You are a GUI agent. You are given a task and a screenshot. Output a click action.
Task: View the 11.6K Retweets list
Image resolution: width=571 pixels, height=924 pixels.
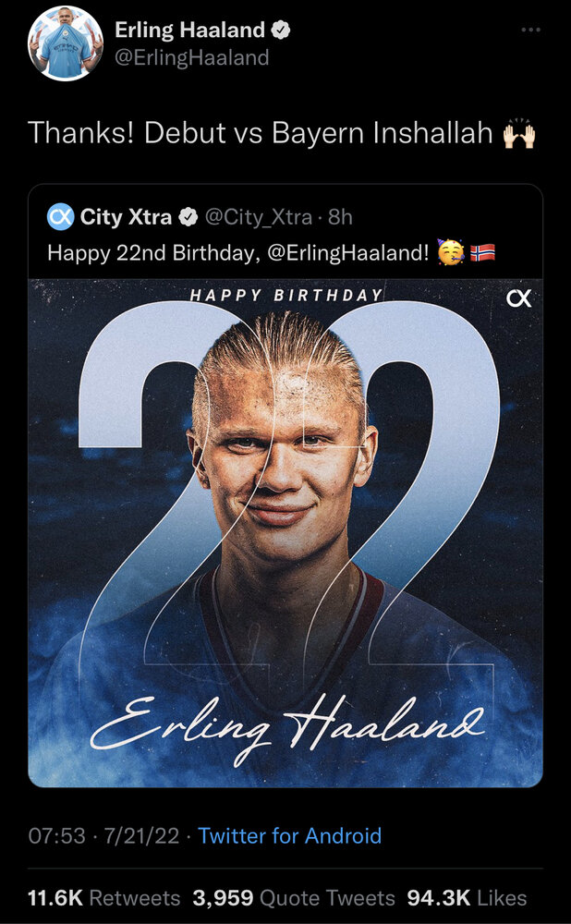pos(103,897)
